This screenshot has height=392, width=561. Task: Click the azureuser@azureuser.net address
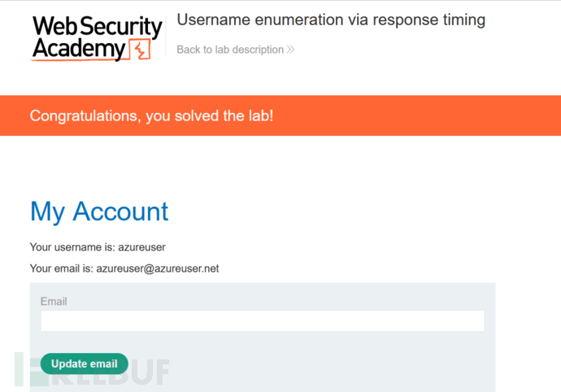click(158, 268)
